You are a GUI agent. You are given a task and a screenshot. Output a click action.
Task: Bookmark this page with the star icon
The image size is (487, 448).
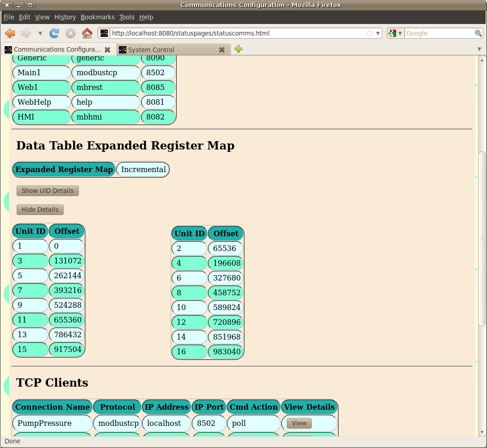click(x=369, y=33)
